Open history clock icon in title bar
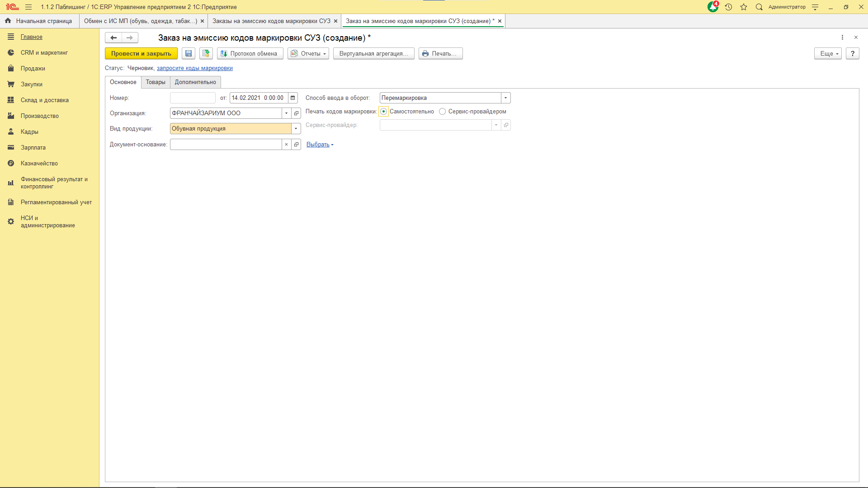The width and height of the screenshot is (868, 488). [728, 7]
